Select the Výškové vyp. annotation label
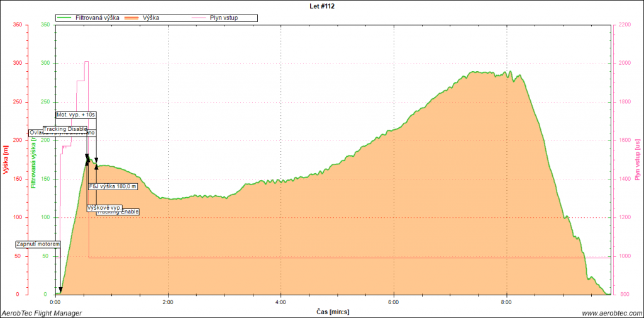 [104, 207]
